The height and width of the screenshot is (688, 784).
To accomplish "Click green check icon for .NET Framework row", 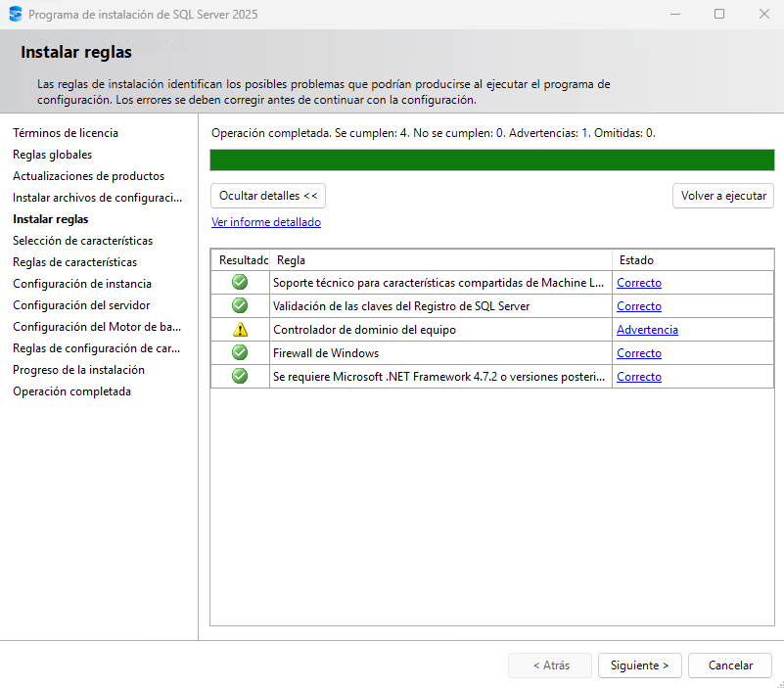I will pyautogui.click(x=240, y=376).
